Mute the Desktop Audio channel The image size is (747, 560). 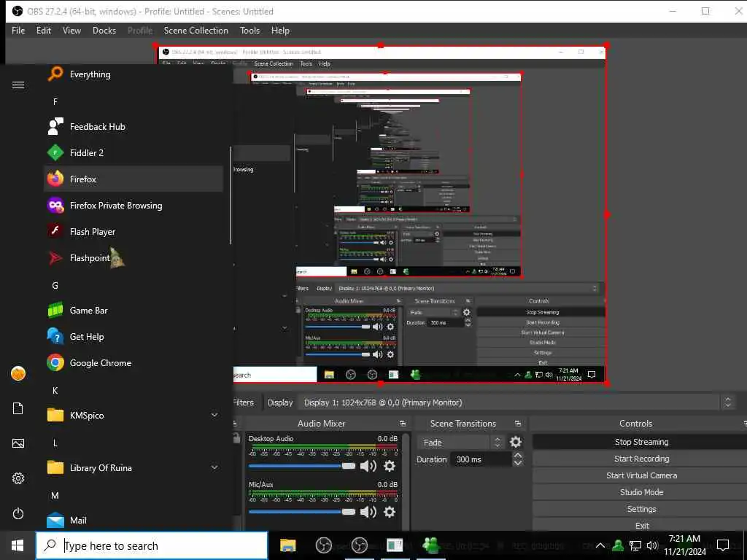(368, 466)
